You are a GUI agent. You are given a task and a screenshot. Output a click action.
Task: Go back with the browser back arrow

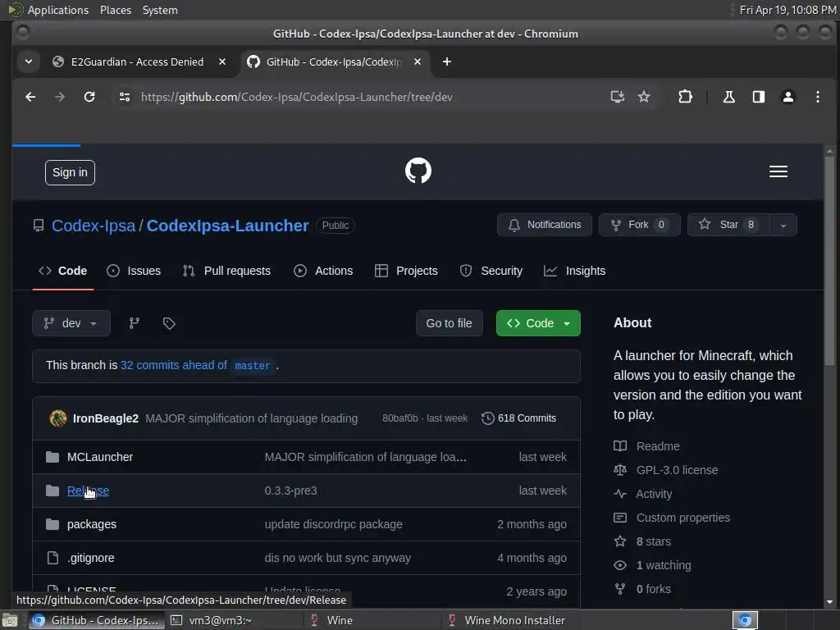point(30,97)
